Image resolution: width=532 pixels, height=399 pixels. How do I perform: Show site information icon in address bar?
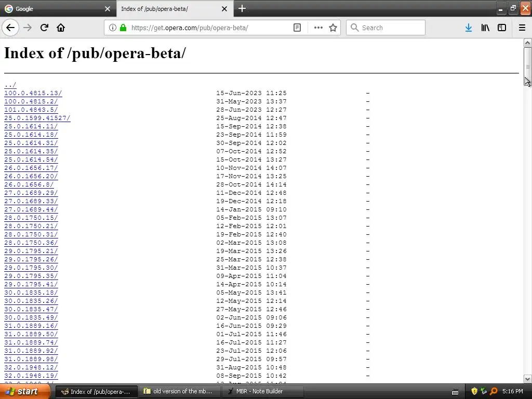pos(113,28)
